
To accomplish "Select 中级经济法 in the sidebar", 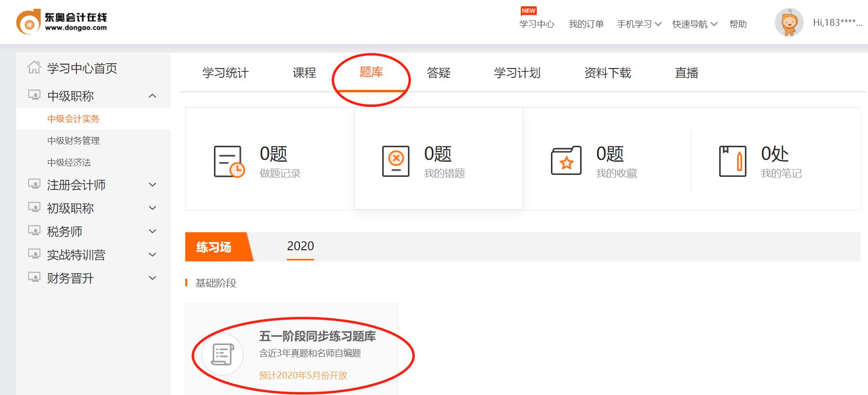I will (69, 162).
